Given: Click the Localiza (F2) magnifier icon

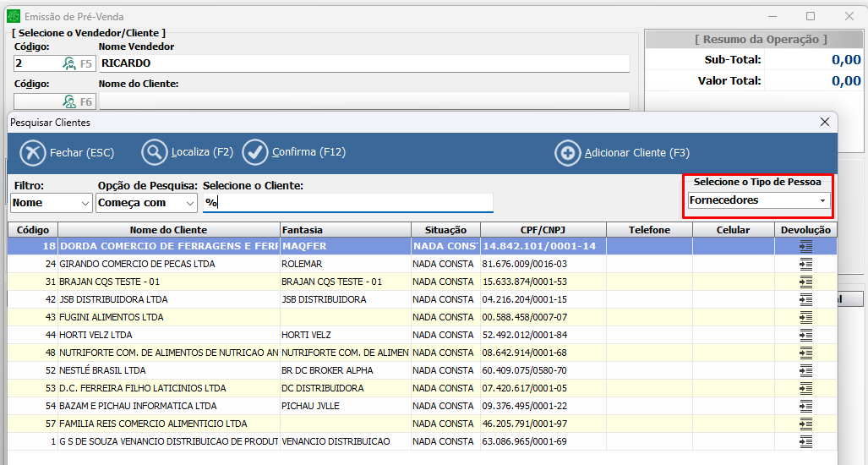Looking at the screenshot, I should coord(155,153).
